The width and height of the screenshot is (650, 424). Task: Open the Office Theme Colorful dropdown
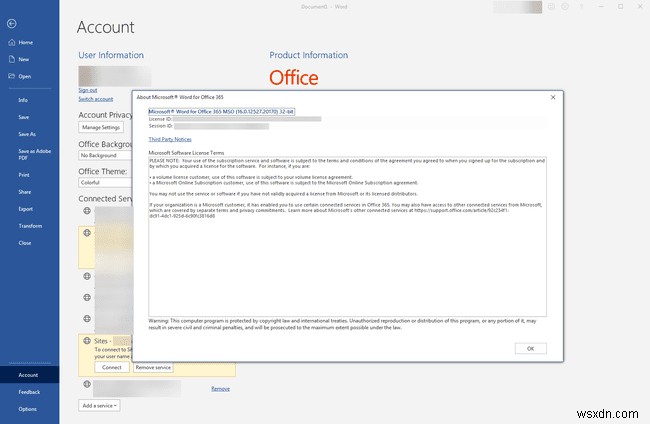click(105, 182)
